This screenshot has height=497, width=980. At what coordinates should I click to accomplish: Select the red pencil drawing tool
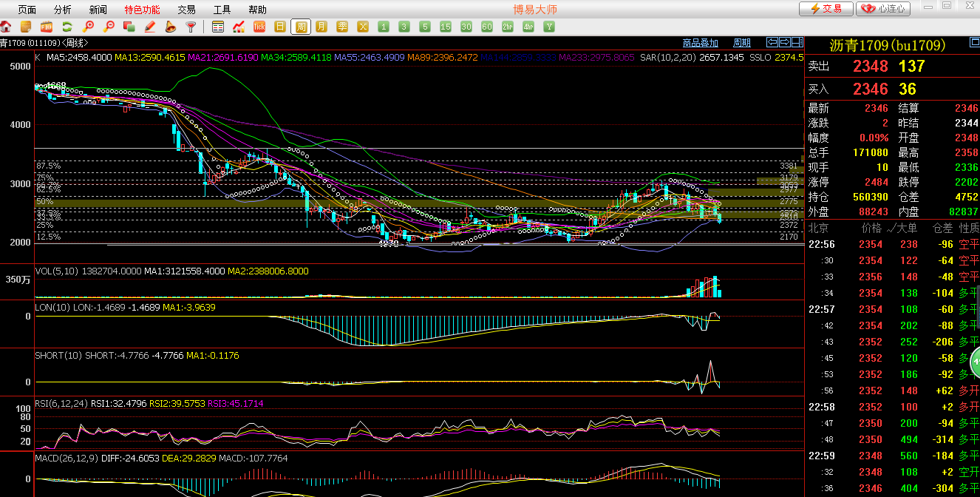pos(149,27)
